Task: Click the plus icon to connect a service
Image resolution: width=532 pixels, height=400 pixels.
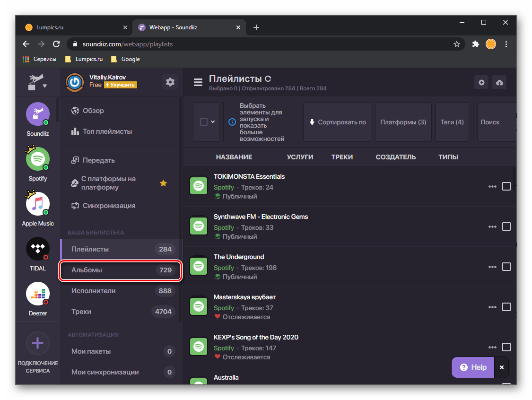Action: pos(38,344)
